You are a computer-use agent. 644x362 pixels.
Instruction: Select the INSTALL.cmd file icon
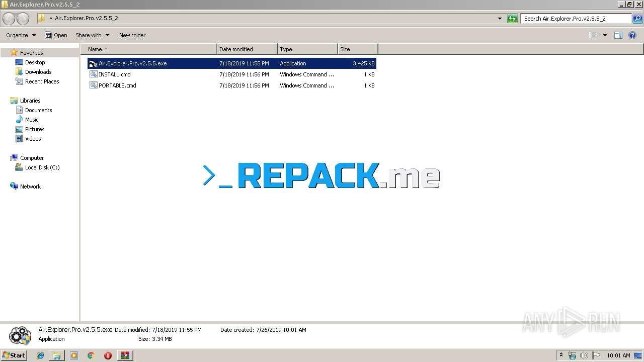click(x=93, y=74)
